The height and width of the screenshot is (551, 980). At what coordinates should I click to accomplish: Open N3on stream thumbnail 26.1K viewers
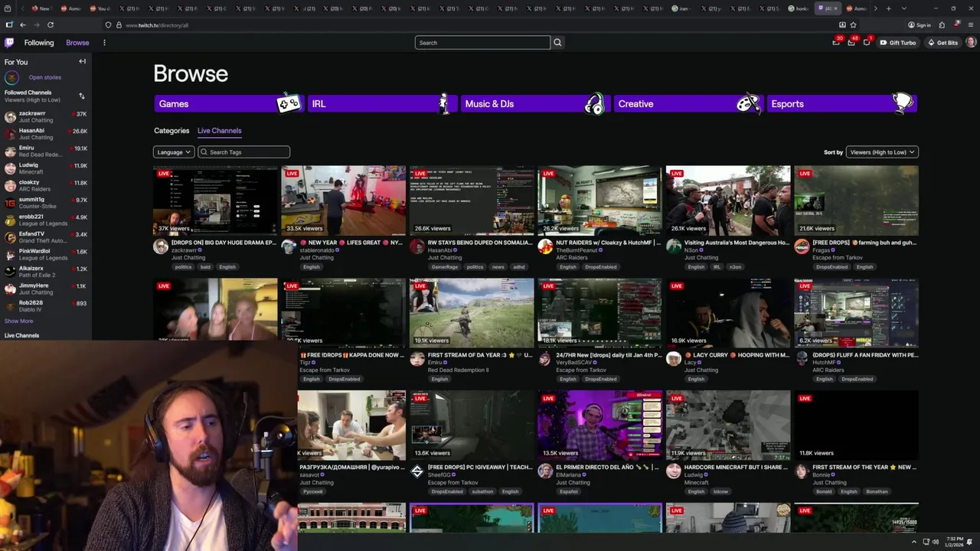728,201
